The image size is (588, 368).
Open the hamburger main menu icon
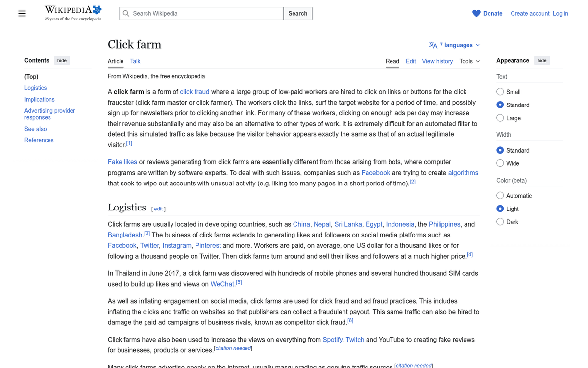22,14
